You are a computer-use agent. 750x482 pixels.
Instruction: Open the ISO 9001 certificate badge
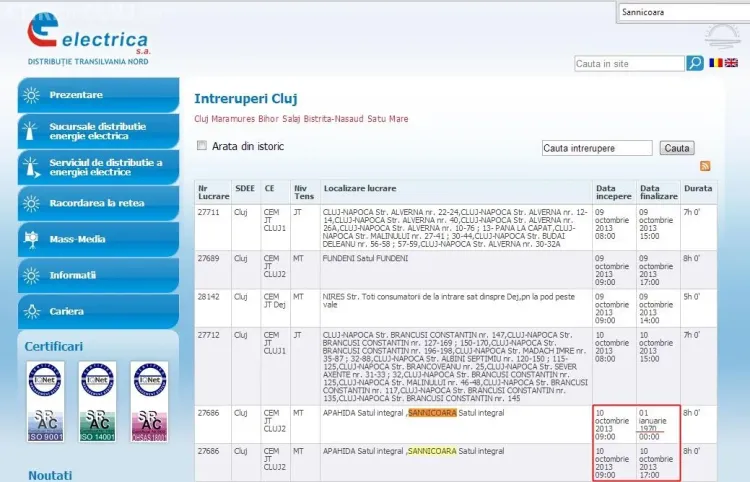tap(43, 401)
